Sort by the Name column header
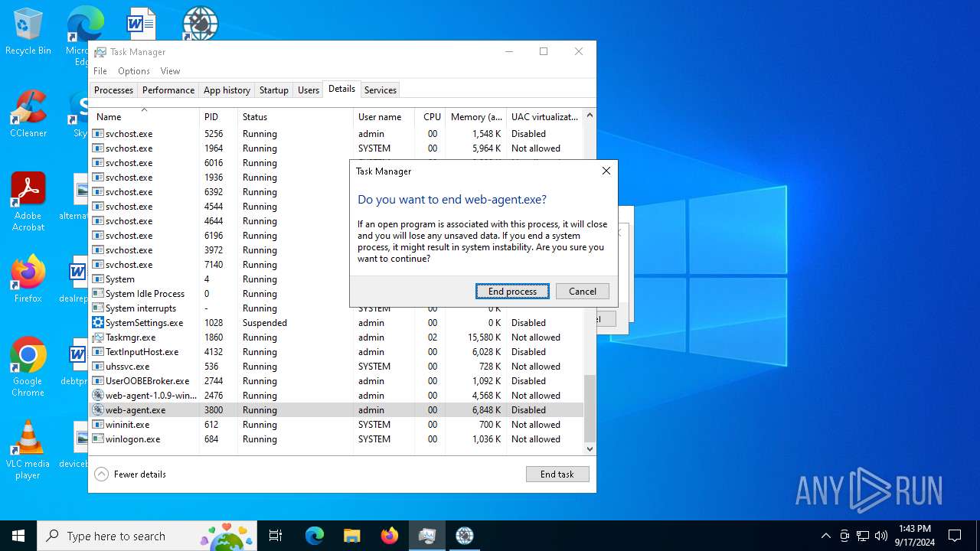Image resolution: width=980 pixels, height=551 pixels. [144, 117]
